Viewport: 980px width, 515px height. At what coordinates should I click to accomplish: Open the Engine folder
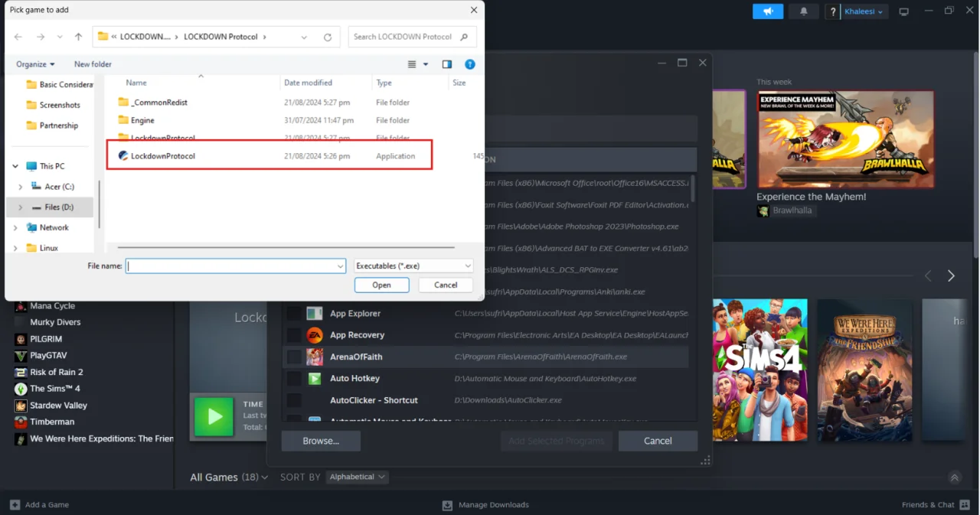point(136,120)
